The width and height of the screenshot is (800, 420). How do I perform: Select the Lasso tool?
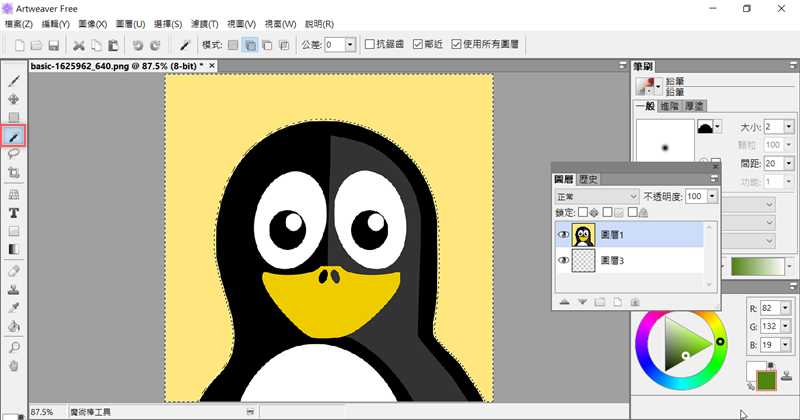14,154
